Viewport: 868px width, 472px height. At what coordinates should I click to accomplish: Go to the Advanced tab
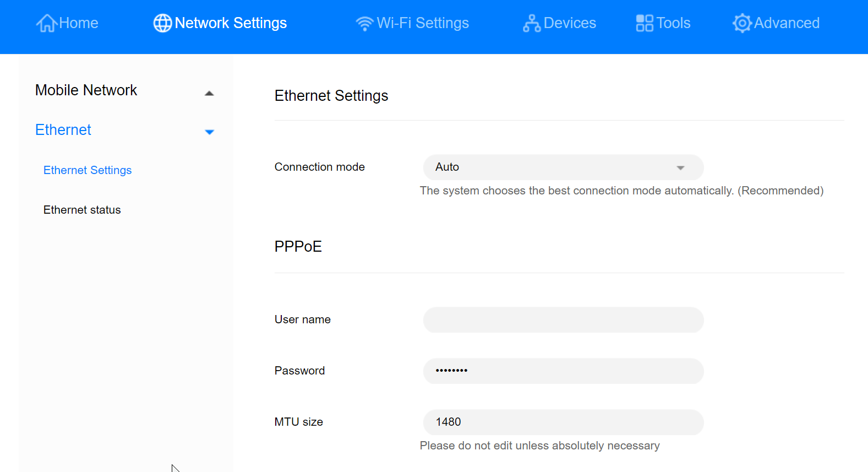click(x=787, y=23)
